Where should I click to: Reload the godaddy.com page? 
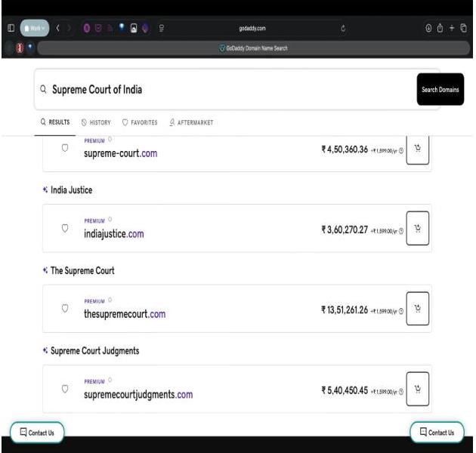(343, 28)
